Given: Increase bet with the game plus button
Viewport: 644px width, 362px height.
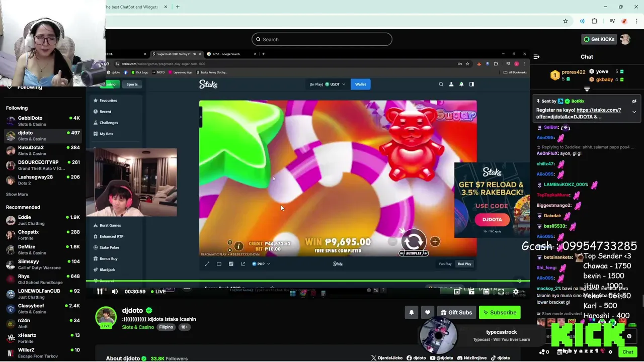Looking at the screenshot, I should tap(435, 242).
